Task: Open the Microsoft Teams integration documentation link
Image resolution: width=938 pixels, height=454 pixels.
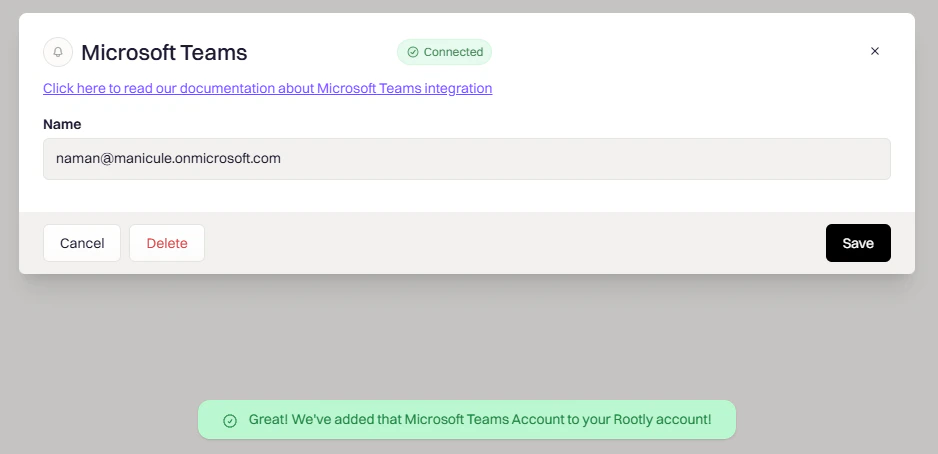Action: [267, 89]
